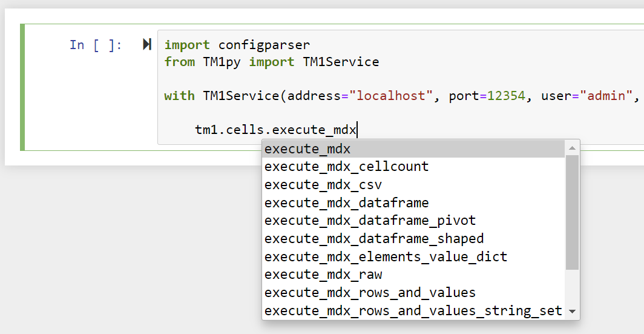Screen dimensions: 644x334
Task: Choose execute_mdx_raw completion
Action: click(413, 275)
